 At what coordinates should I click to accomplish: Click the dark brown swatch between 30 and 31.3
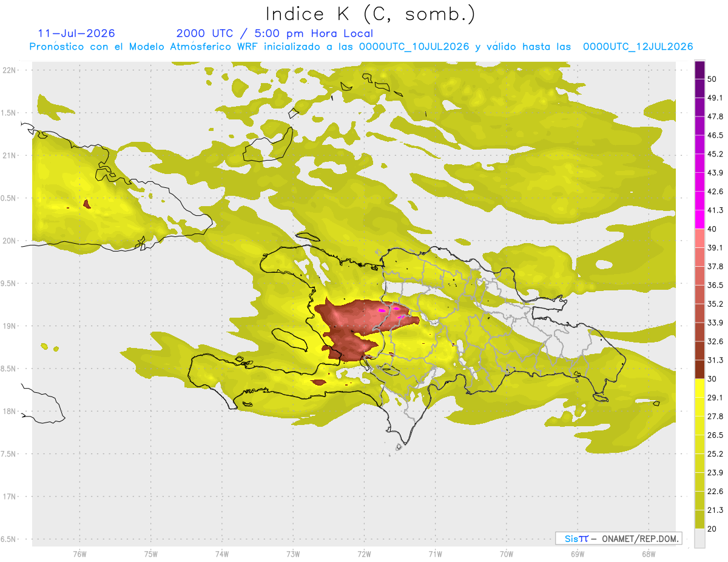point(699,370)
